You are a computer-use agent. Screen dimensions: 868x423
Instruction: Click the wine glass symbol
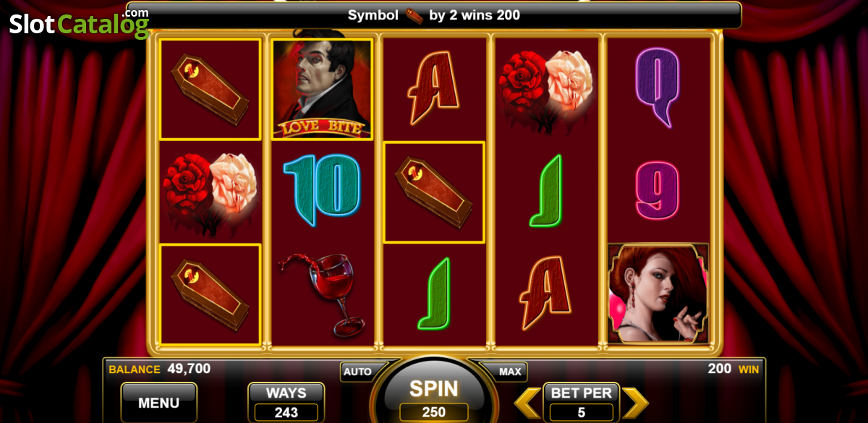[x=322, y=294]
